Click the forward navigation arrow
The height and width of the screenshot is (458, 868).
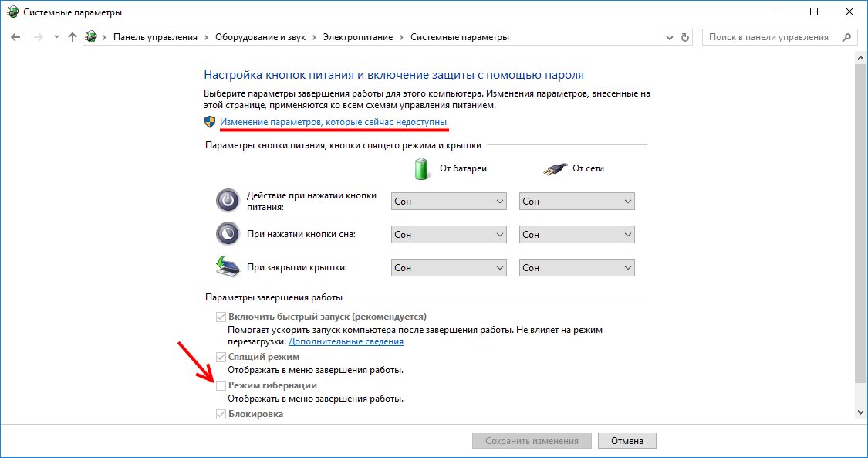[x=39, y=37]
